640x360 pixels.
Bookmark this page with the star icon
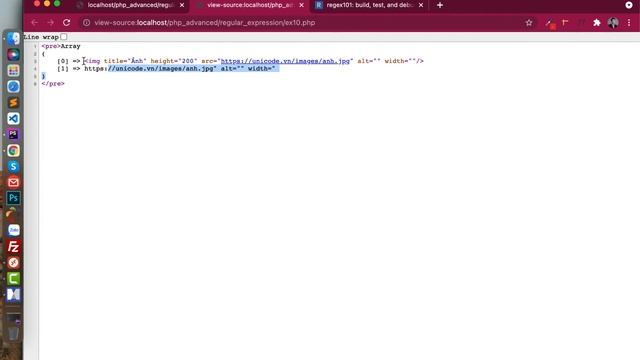click(x=529, y=23)
